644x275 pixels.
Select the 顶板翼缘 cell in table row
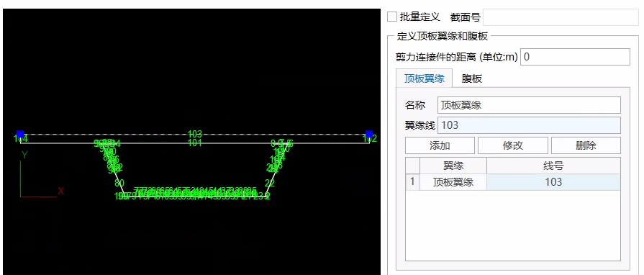click(x=453, y=182)
